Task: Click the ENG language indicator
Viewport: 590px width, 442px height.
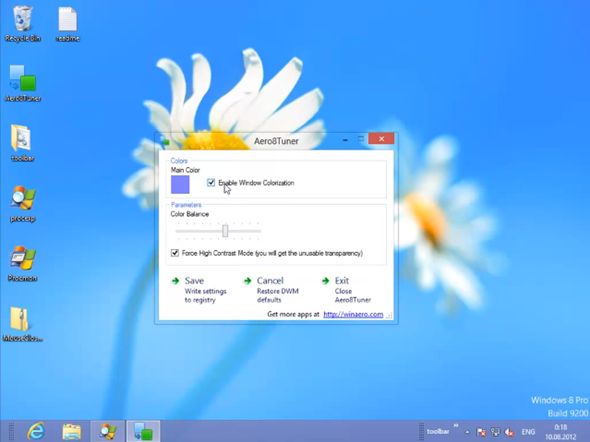Action: pyautogui.click(x=528, y=432)
